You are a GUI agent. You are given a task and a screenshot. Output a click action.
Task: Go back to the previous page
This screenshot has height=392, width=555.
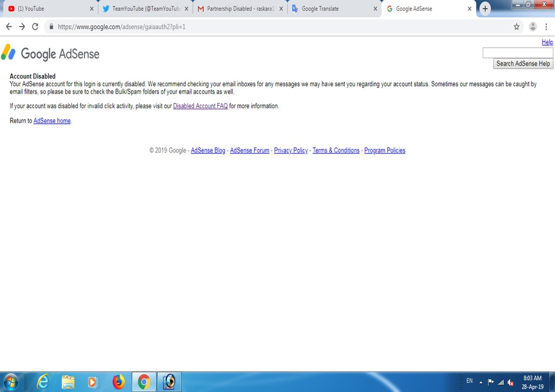point(9,27)
